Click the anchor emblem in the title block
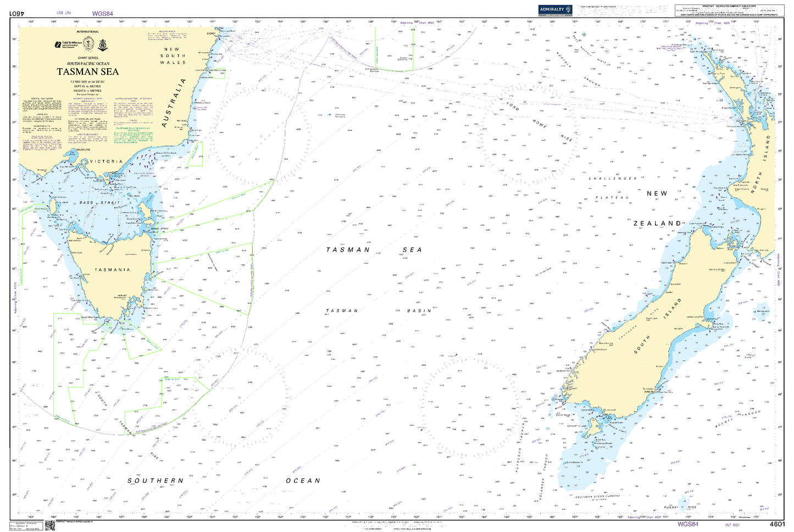Image resolution: width=794 pixels, height=532 pixels. (x=102, y=44)
